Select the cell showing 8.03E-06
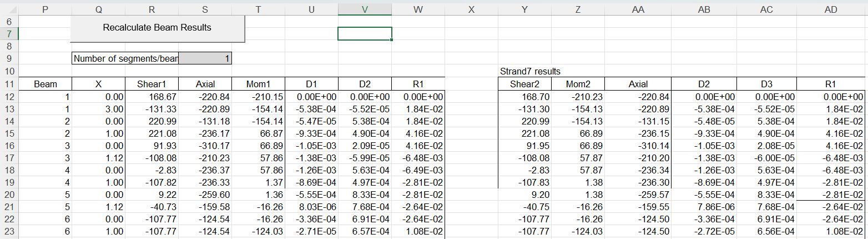The image size is (868, 239). click(310, 206)
